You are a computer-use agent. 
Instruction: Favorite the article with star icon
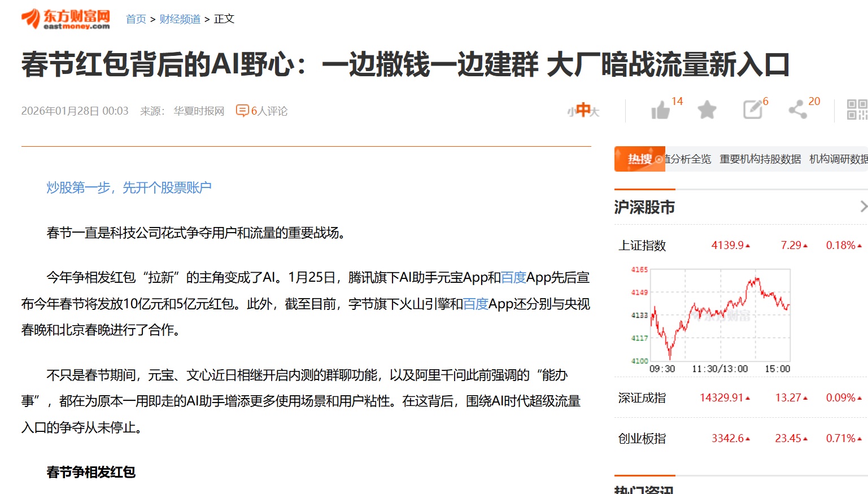[x=706, y=110]
